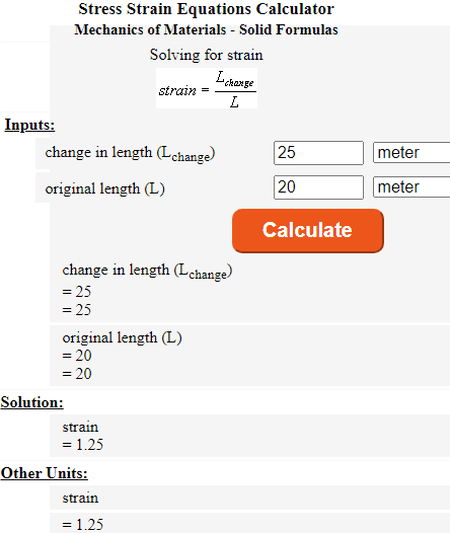Open the original length unit dropdown

pyautogui.click(x=412, y=187)
